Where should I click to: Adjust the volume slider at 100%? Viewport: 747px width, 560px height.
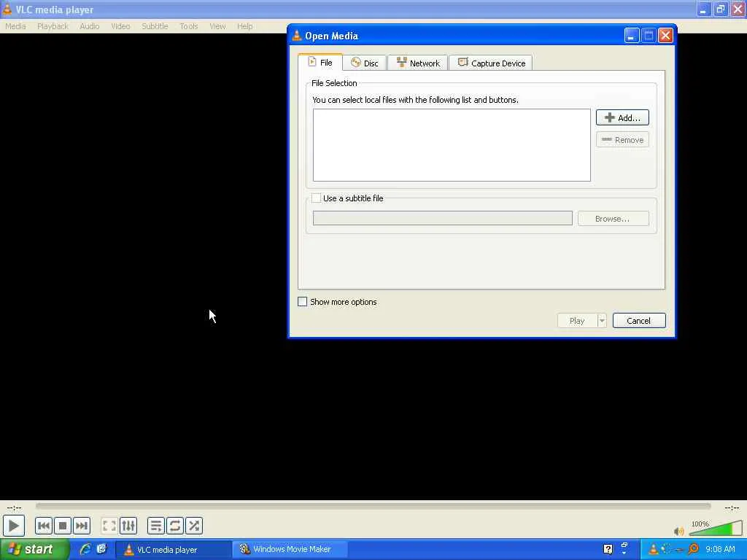click(716, 528)
